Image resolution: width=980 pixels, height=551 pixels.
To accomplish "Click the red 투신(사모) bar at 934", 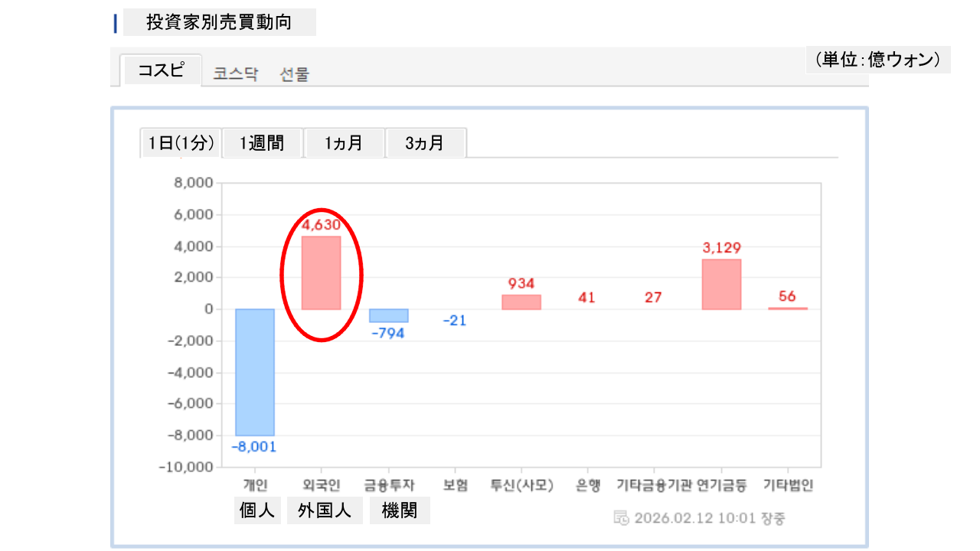I will 521,302.
